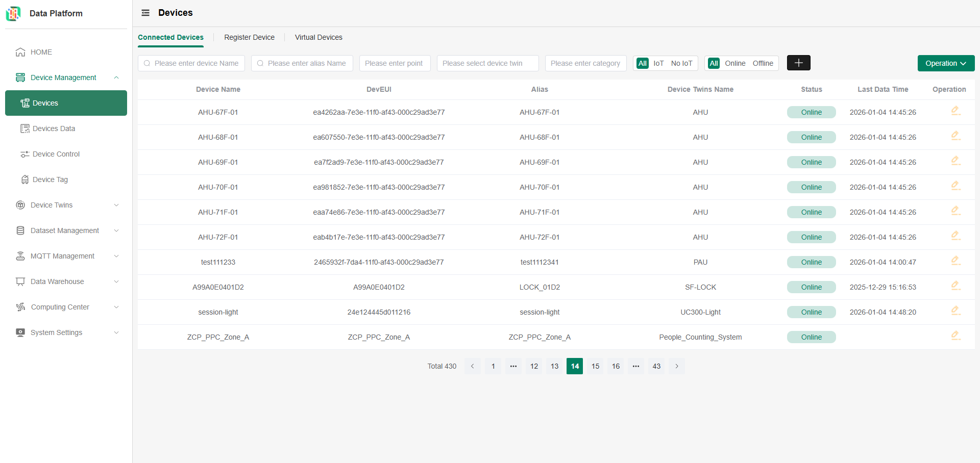
Task: Select the Offline status filter
Action: pos(763,63)
